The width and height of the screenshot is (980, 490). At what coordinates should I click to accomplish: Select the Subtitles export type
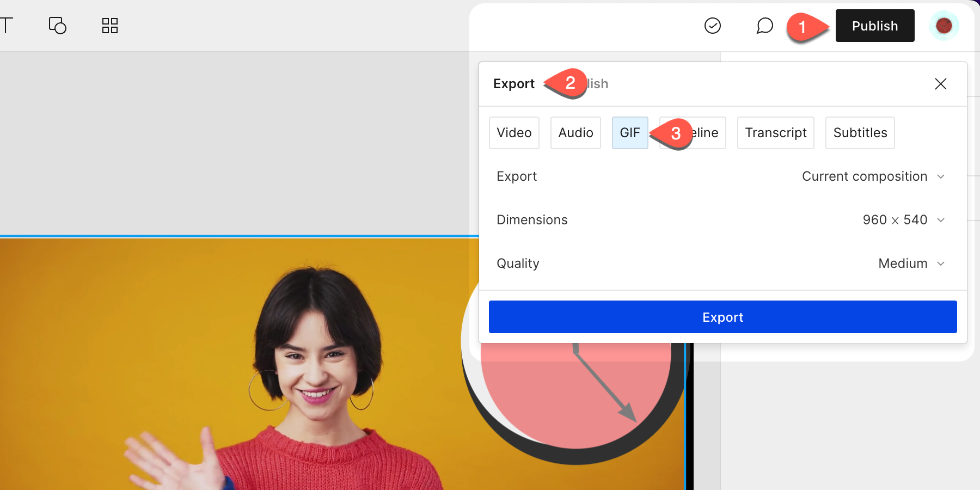tap(860, 133)
